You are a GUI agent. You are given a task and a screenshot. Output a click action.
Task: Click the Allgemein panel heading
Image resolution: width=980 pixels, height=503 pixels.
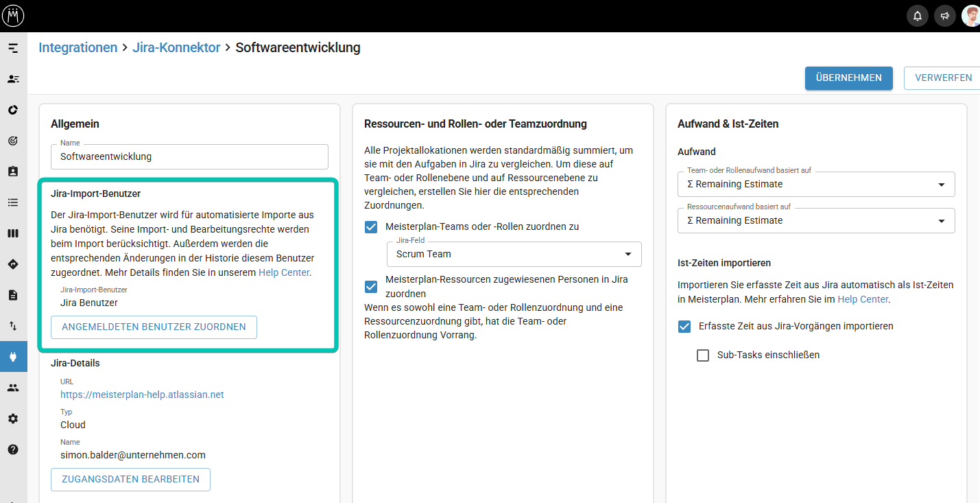[x=75, y=124]
